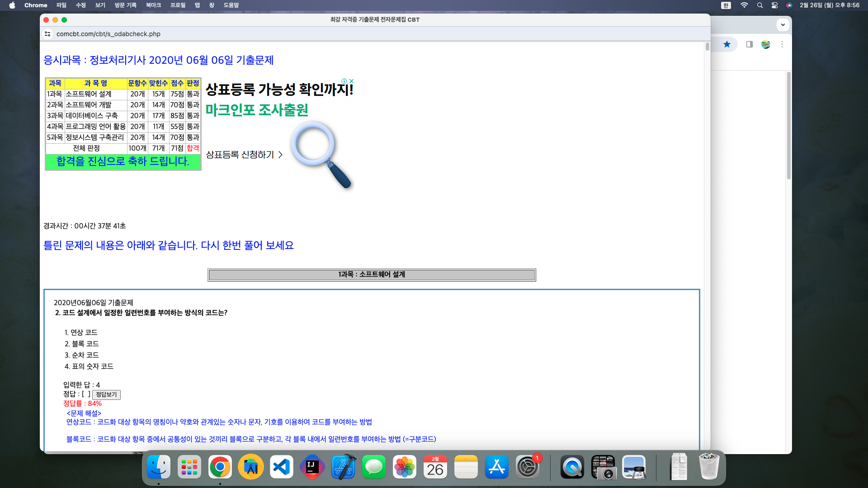Open Visual Studio Code from dock

tap(282, 467)
